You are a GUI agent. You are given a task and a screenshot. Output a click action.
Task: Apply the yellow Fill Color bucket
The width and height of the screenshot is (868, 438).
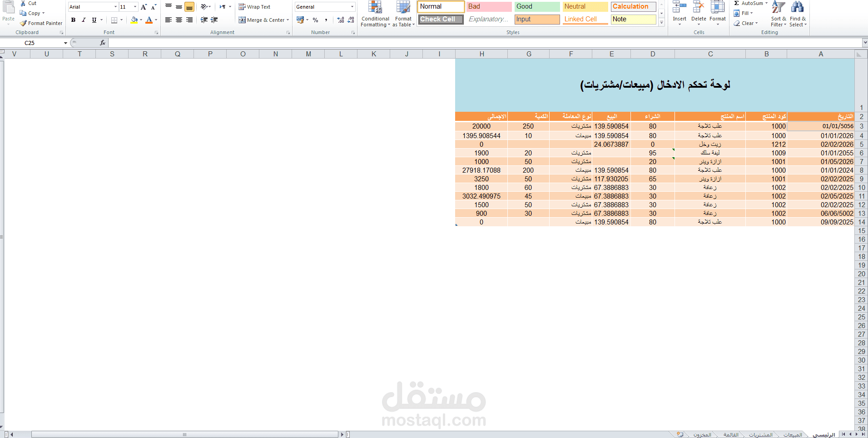tap(134, 20)
